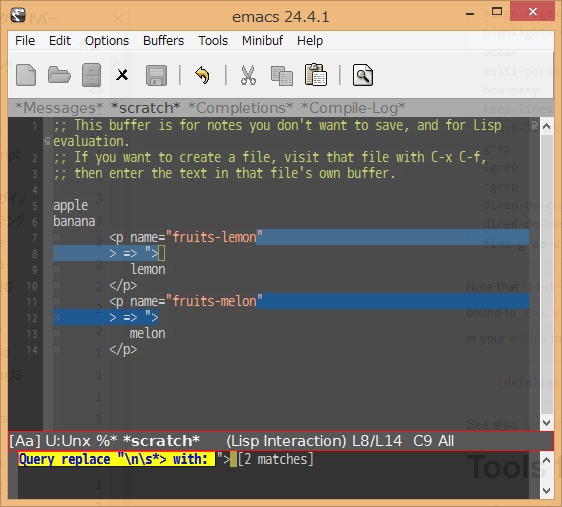
Task: Cut the selection using the scissors icon
Action: pos(248,75)
